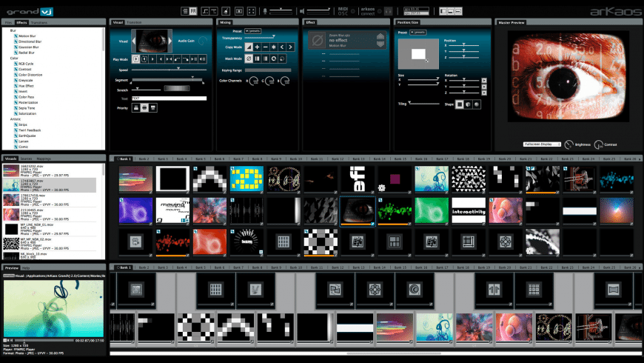Screen dimensions: 644x363
Task: Open the Mixing presets dropdown
Action: (x=252, y=31)
